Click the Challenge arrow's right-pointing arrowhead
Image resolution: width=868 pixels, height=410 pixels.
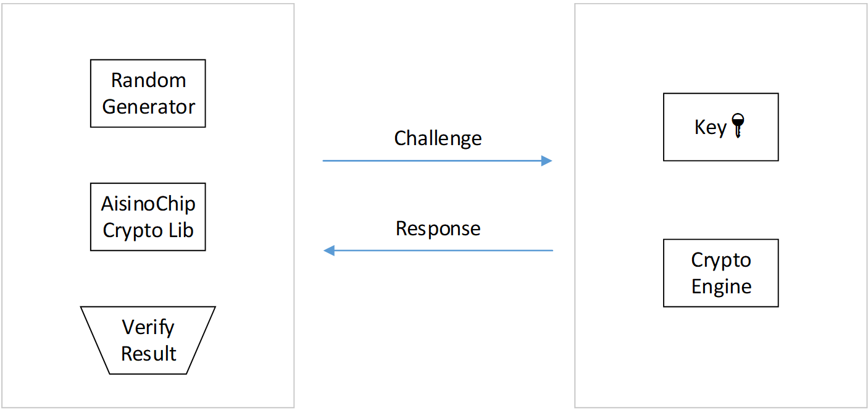tap(546, 161)
